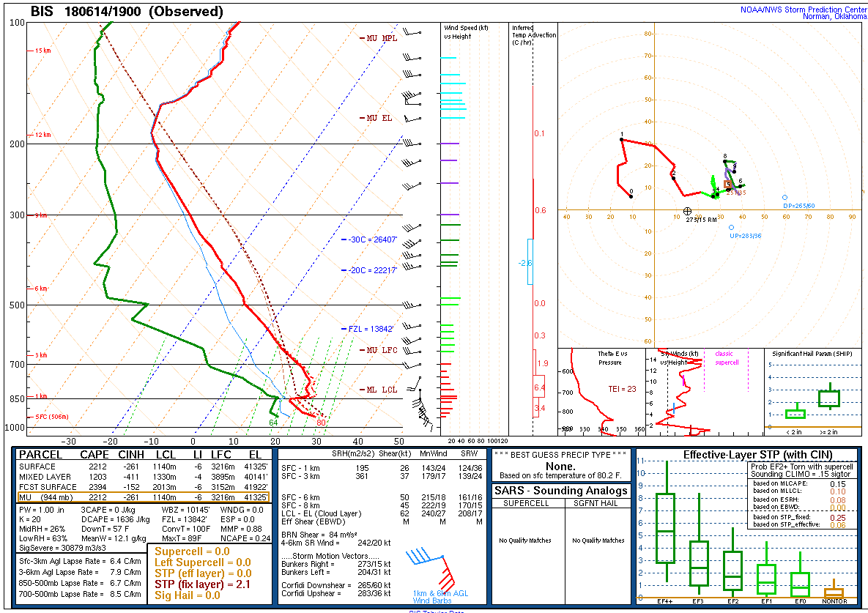
Task: Click the based on STP_fixed 0.25 probability
Action: coord(799,517)
